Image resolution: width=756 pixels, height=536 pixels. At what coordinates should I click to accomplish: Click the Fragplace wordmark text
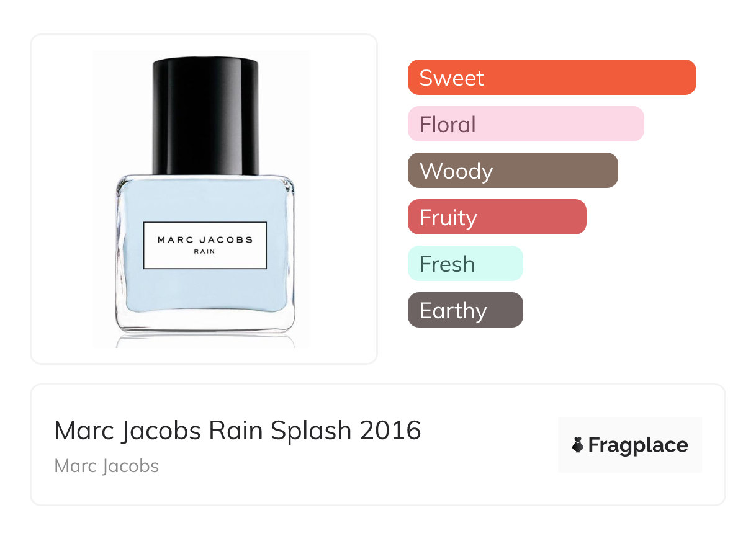click(x=638, y=445)
